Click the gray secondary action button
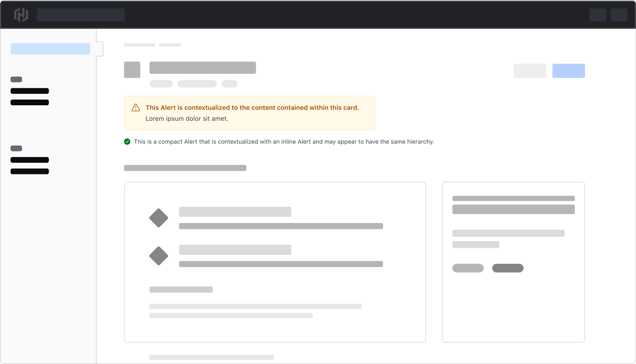 pyautogui.click(x=529, y=71)
